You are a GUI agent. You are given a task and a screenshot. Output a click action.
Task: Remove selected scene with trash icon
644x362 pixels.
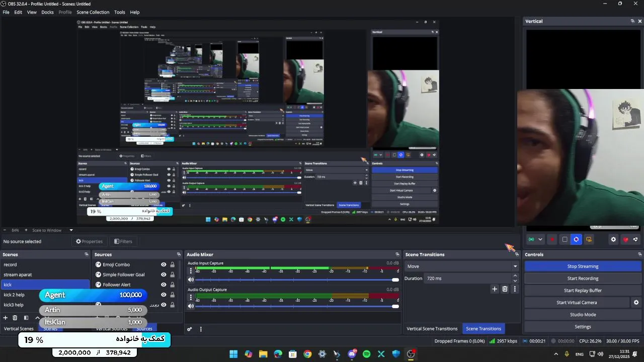click(15, 318)
